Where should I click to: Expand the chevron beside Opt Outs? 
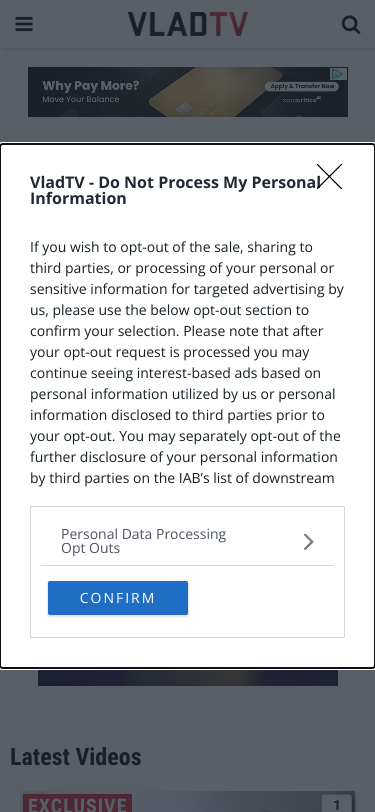pyautogui.click(x=309, y=542)
